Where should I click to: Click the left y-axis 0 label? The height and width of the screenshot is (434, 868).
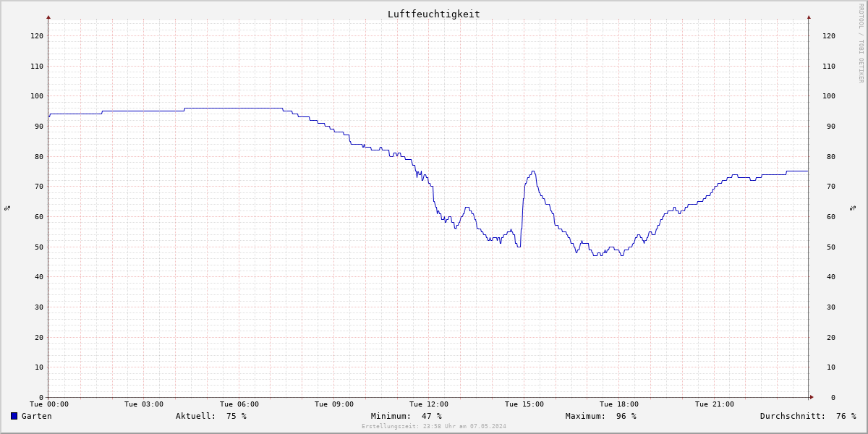[x=41, y=397]
